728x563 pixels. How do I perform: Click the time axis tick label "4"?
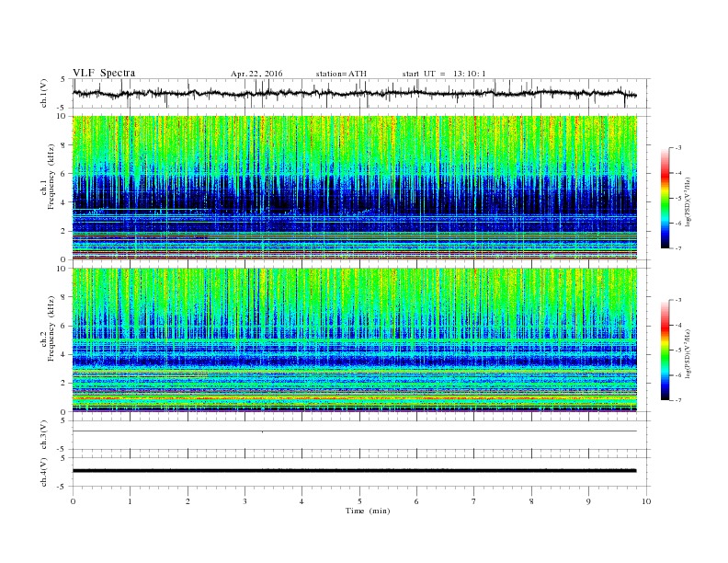pos(301,501)
